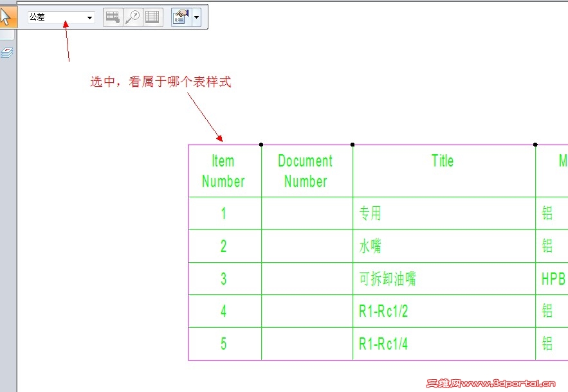This screenshot has width=568, height=392.
Task: Click item number 5 cell
Action: tap(224, 344)
